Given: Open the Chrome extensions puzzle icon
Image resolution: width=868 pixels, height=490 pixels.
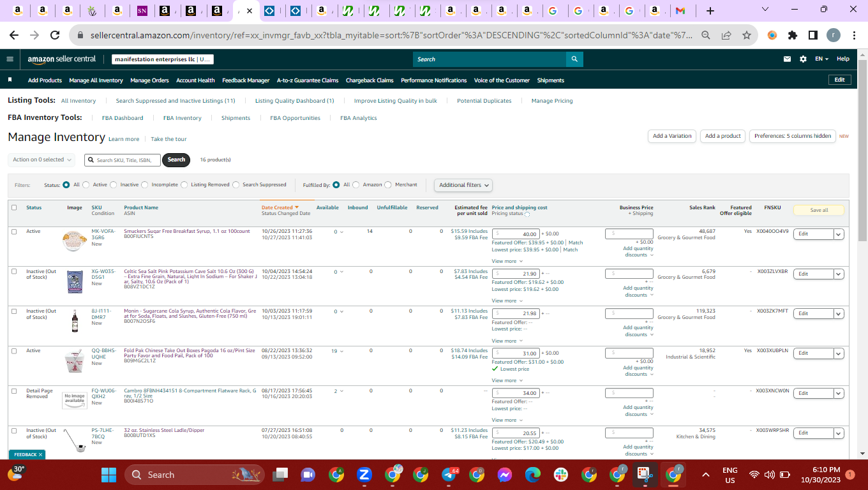Looking at the screenshot, I should click(x=793, y=36).
